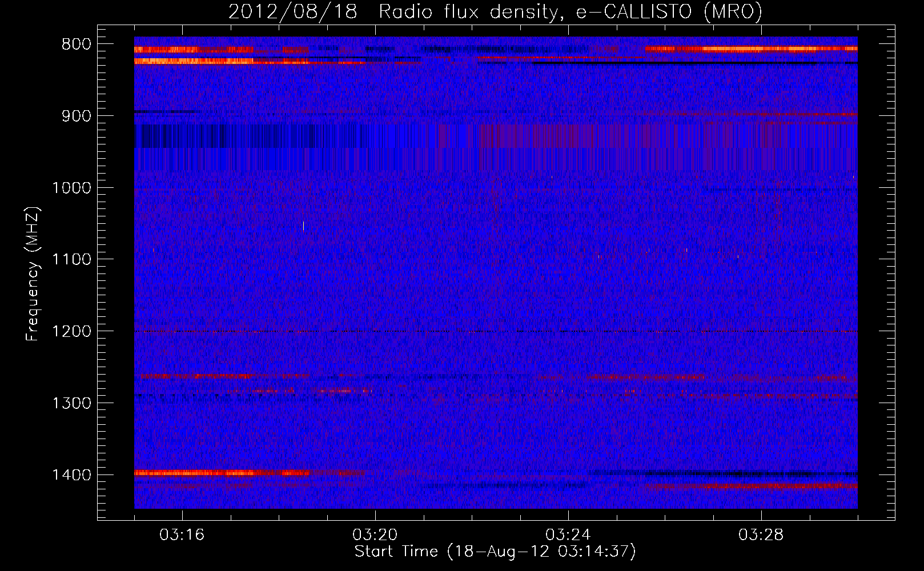Click the 1200 frequency tick label
Image resolution: width=924 pixels, height=571 pixels.
coord(71,332)
